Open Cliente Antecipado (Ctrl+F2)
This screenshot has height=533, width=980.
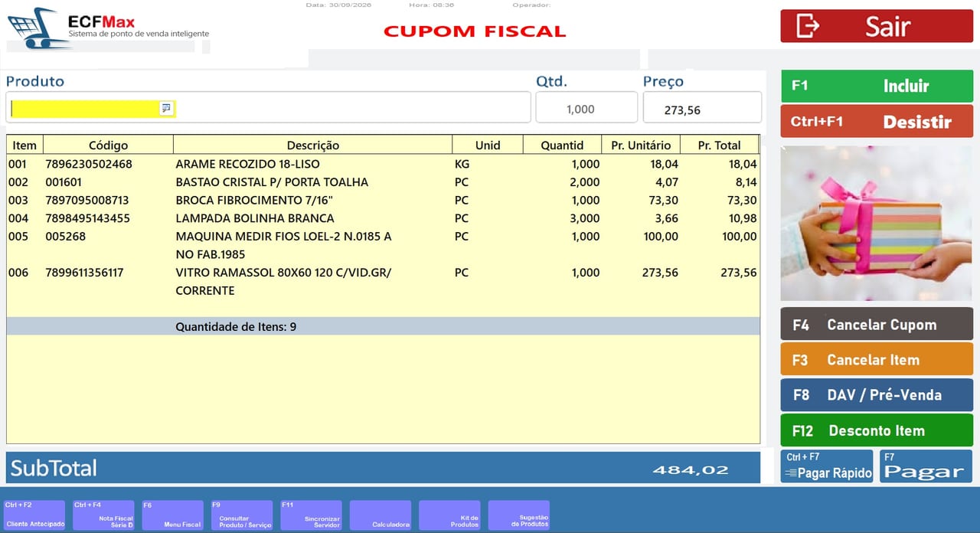[34, 515]
